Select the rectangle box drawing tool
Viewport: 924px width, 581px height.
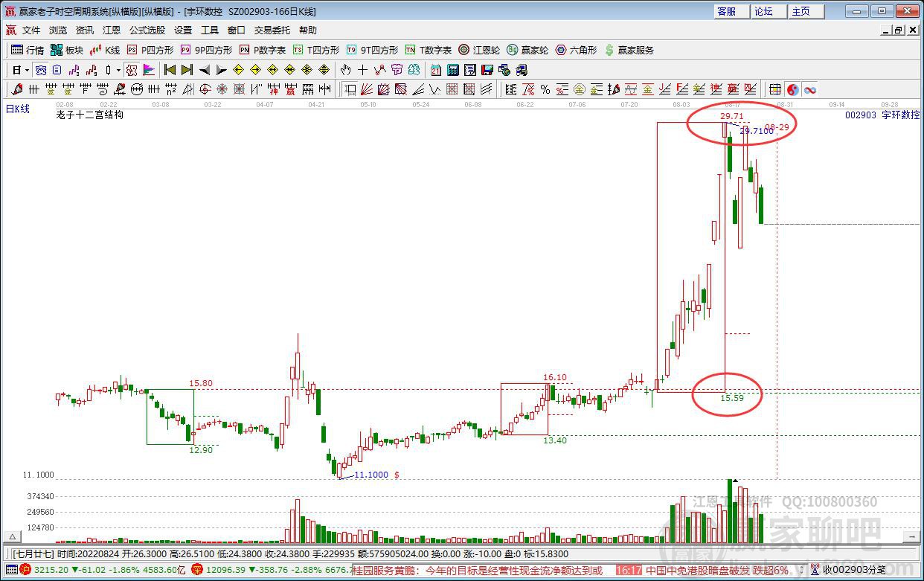point(350,89)
